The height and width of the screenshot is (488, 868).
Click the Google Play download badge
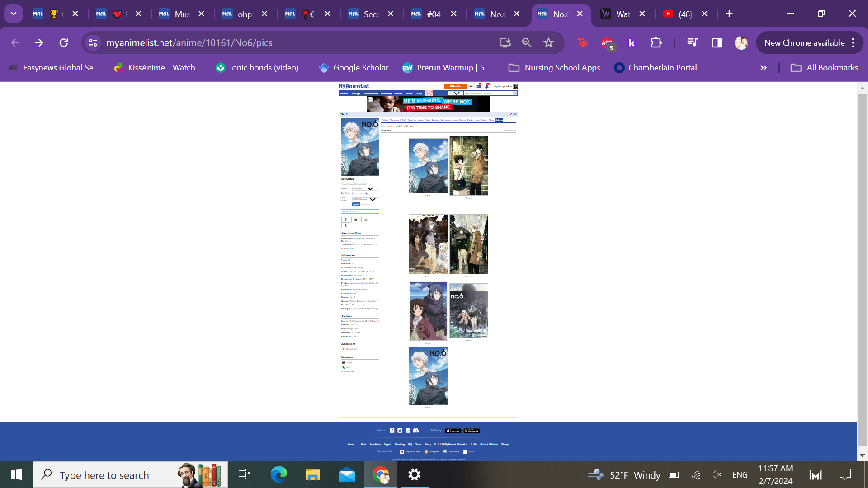(x=472, y=431)
